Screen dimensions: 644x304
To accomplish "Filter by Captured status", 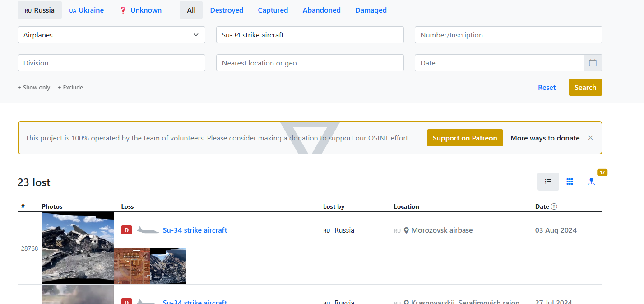I will [x=273, y=10].
